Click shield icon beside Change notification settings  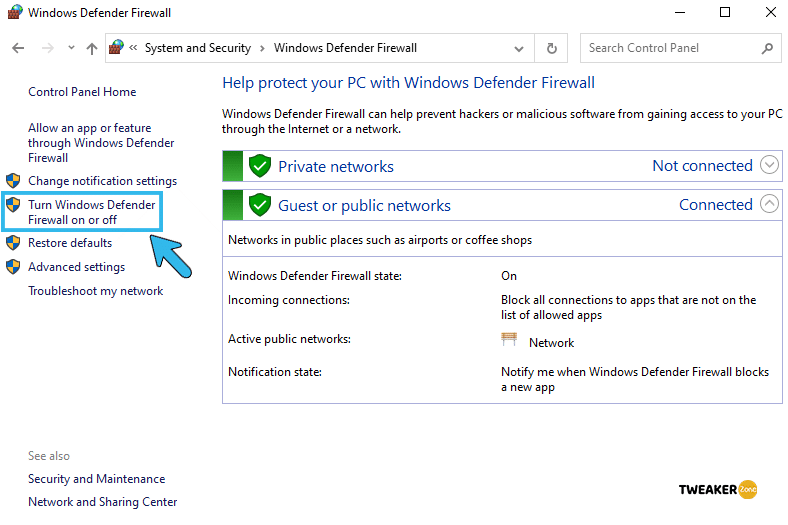pyautogui.click(x=13, y=181)
